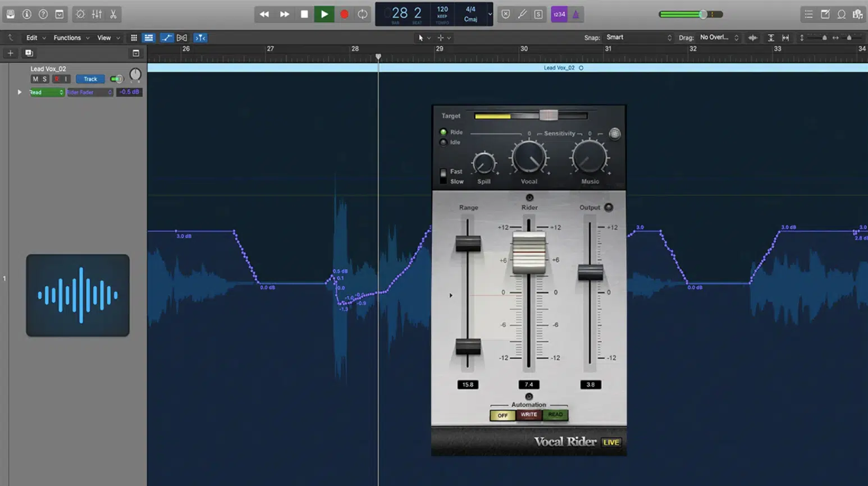Click Automation WRITE button in Vocal Rider
This screenshot has width=868, height=486.
click(x=529, y=415)
